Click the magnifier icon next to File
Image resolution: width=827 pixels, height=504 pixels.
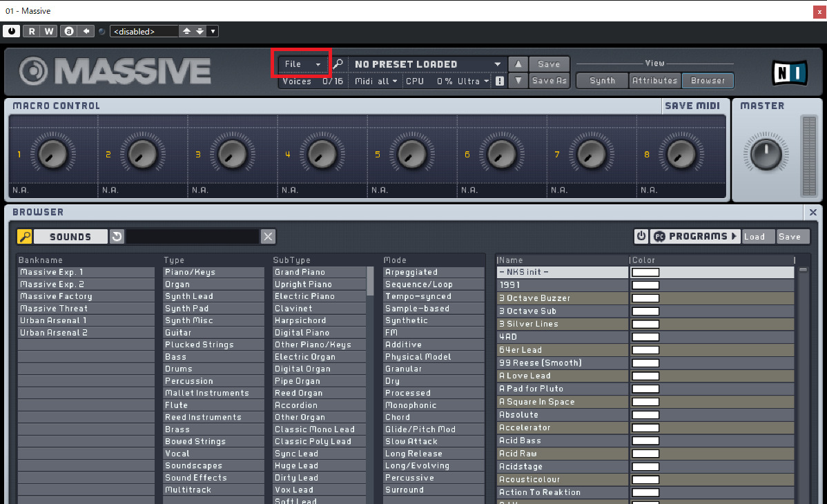click(338, 64)
